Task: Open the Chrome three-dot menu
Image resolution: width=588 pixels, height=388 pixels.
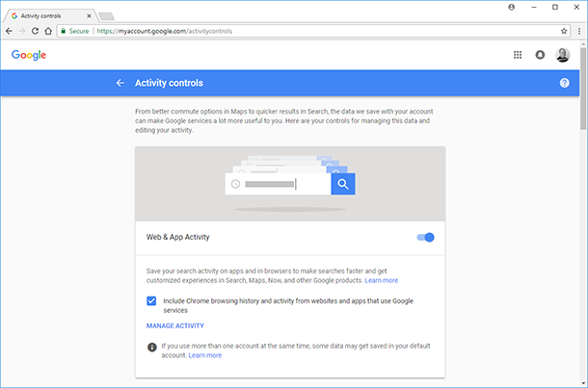Action: click(x=579, y=31)
